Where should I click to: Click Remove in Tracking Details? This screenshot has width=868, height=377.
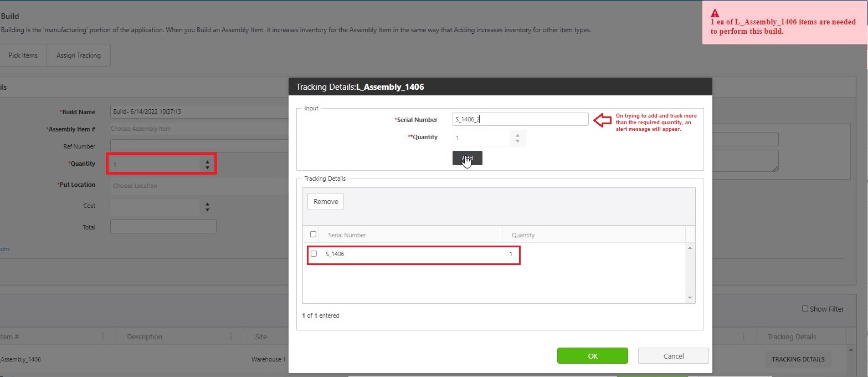[x=326, y=202]
